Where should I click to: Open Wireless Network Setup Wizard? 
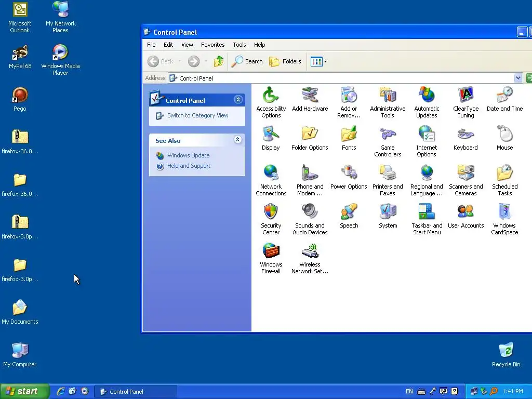tap(310, 258)
